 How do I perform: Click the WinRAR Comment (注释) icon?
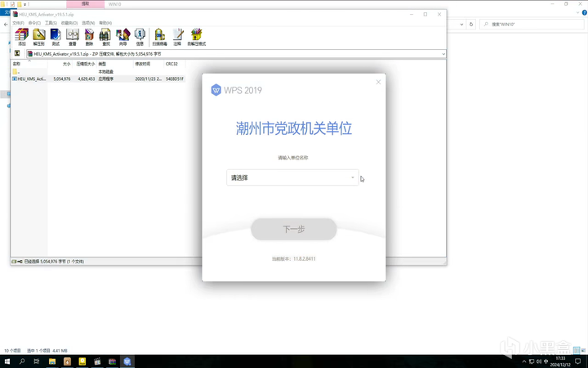click(178, 37)
